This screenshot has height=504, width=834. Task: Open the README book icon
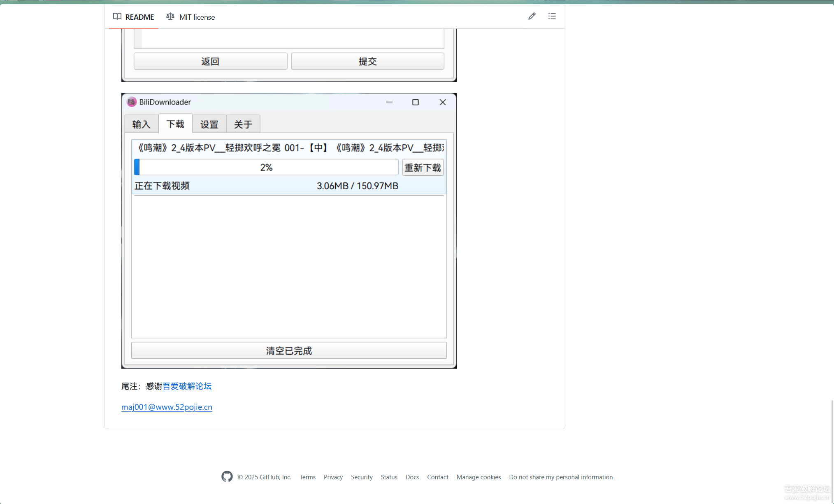118,17
